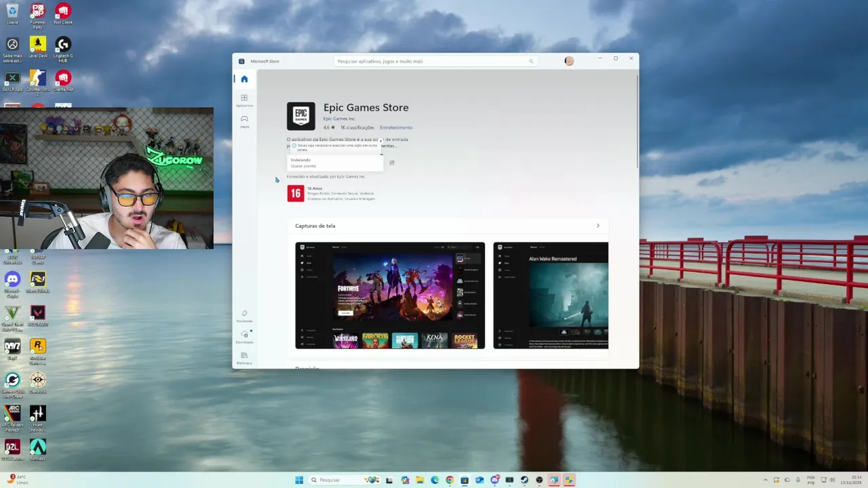Open GoXLR App desktop shortcut
Screen dimensions: 868x488
pyautogui.click(x=12, y=81)
